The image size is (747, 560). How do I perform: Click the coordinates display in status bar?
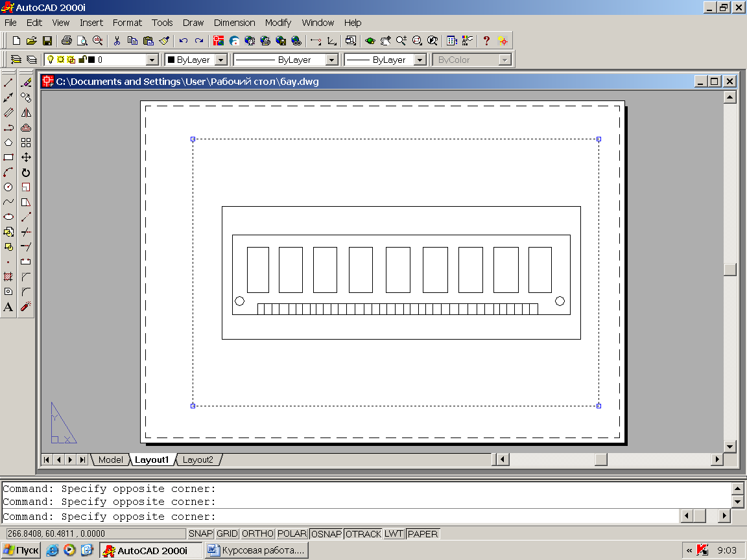(95, 534)
